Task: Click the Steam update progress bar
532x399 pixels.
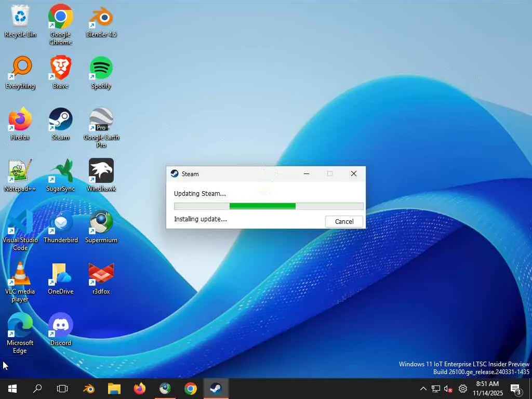Action: coord(269,206)
